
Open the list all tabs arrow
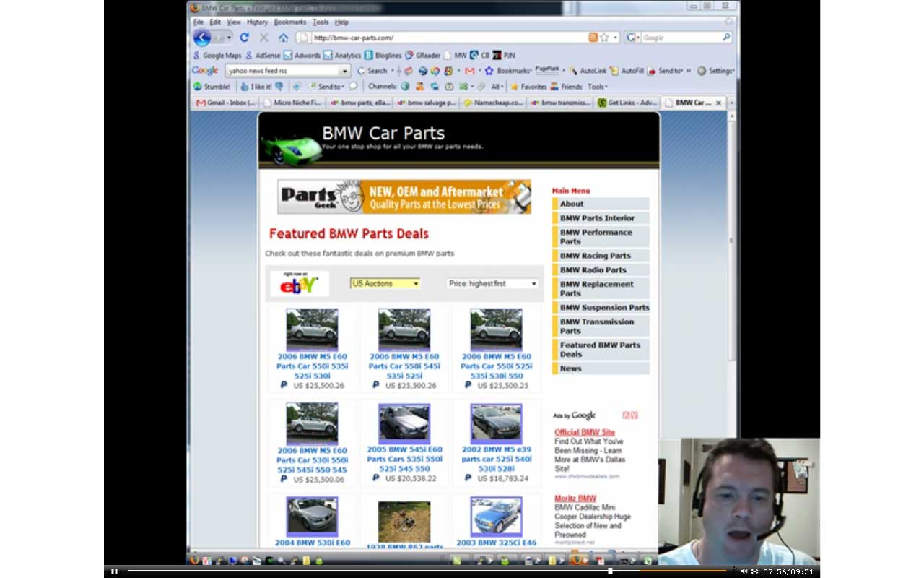731,103
